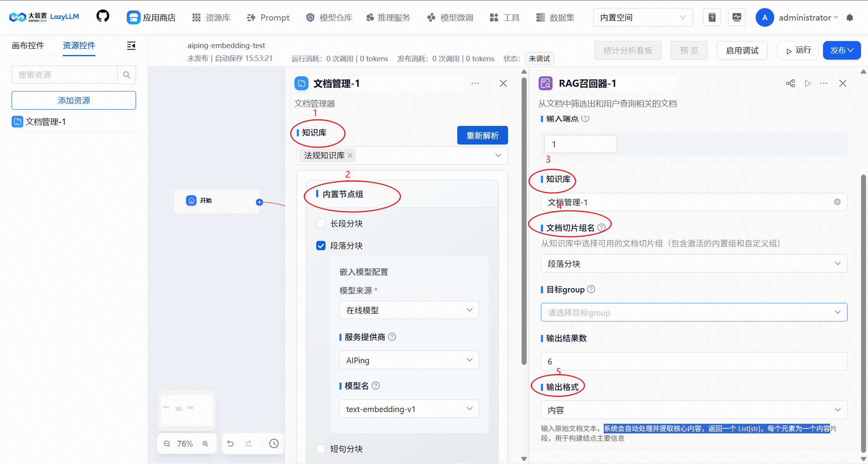868x464 pixels.
Task: Open the version history clock icon on canvas
Action: click(274, 443)
